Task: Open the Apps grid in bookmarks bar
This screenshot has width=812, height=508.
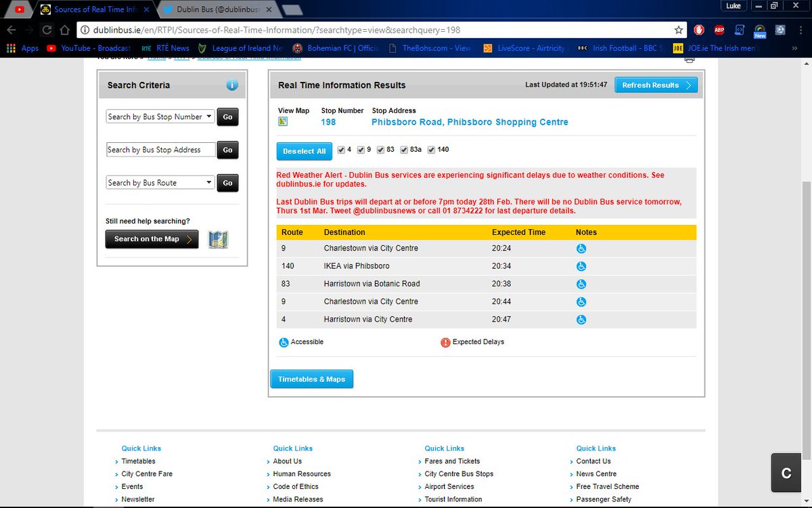Action: (23, 48)
